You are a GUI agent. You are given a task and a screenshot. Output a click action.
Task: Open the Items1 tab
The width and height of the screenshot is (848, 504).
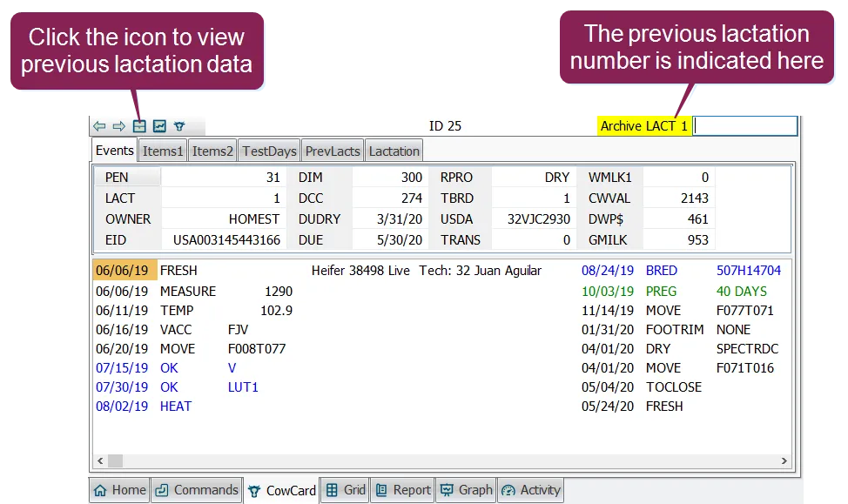tap(162, 151)
